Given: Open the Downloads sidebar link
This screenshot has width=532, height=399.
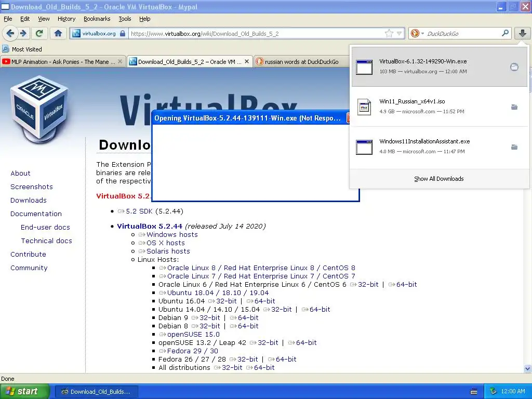Looking at the screenshot, I should pos(29,200).
